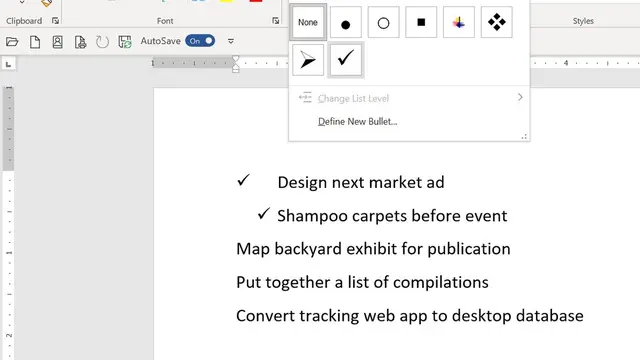This screenshot has width=640, height=360.
Task: Click the text Design next market ad
Action: coord(361,182)
